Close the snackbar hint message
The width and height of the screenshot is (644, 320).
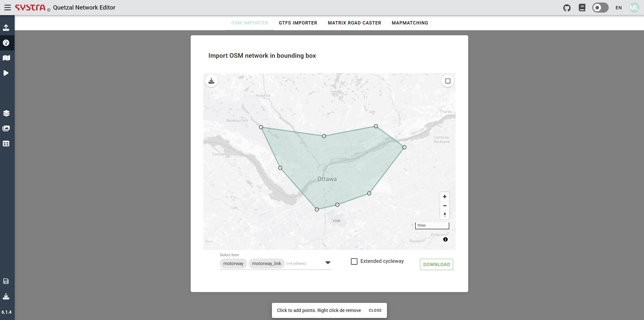coord(375,310)
